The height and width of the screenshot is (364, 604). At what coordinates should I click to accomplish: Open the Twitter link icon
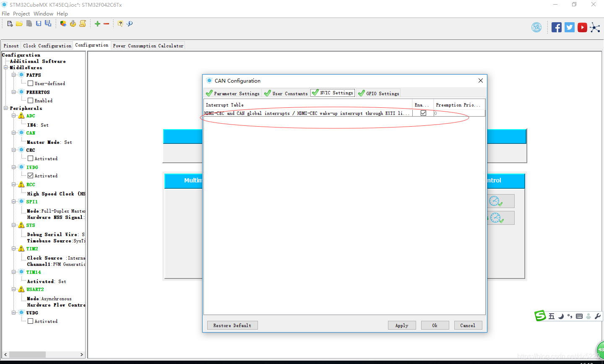pyautogui.click(x=570, y=27)
